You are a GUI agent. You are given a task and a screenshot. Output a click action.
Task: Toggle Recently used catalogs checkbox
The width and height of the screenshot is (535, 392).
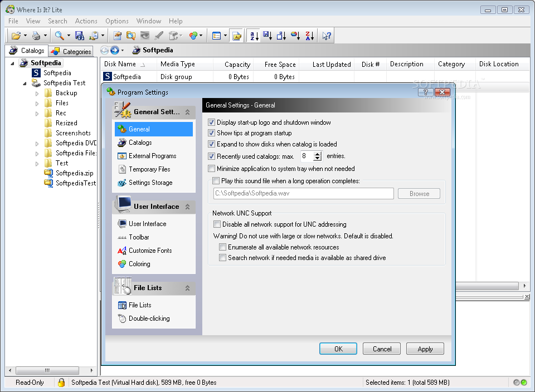click(212, 156)
